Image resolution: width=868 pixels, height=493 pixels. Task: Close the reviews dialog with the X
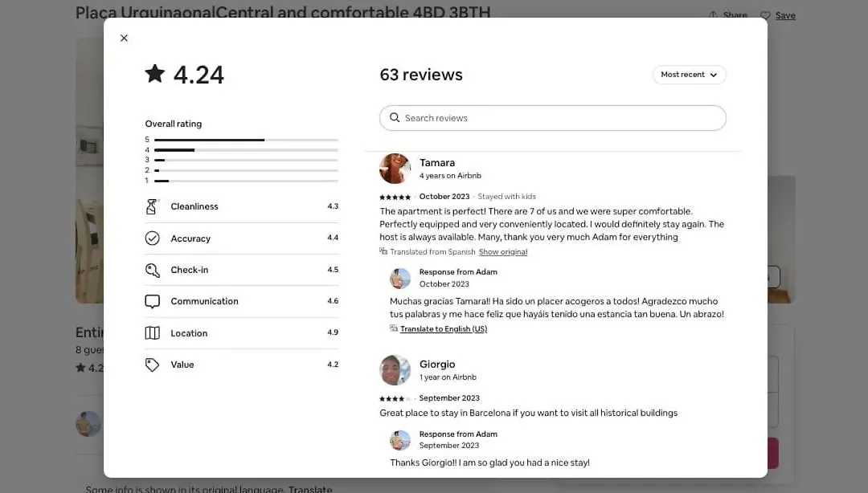(124, 39)
